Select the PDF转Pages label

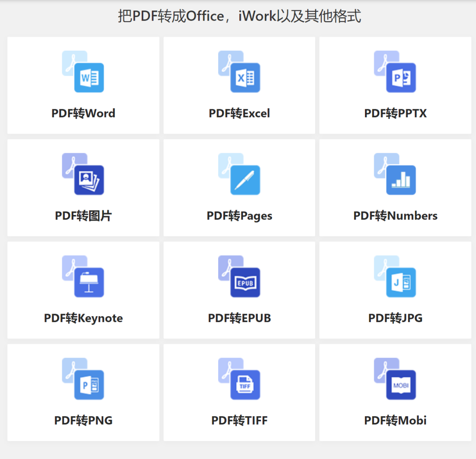[239, 216]
